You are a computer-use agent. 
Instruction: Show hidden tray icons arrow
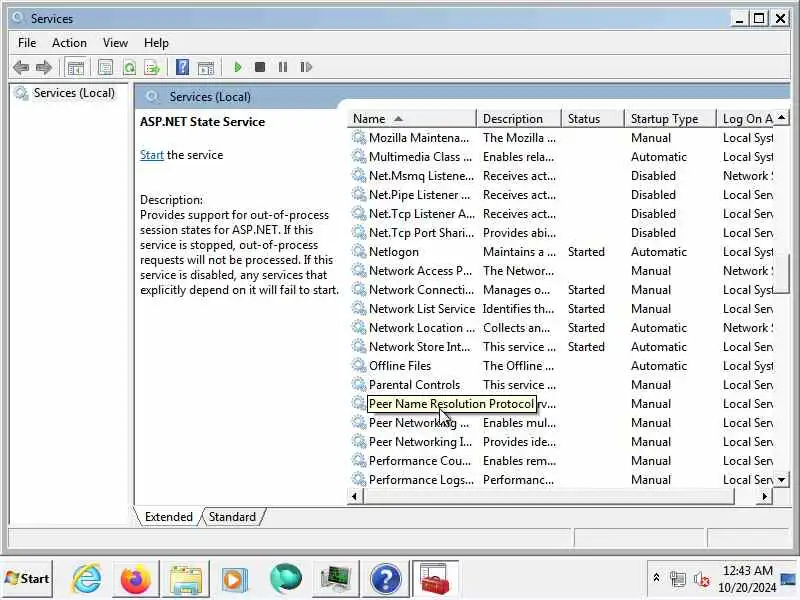pos(656,578)
